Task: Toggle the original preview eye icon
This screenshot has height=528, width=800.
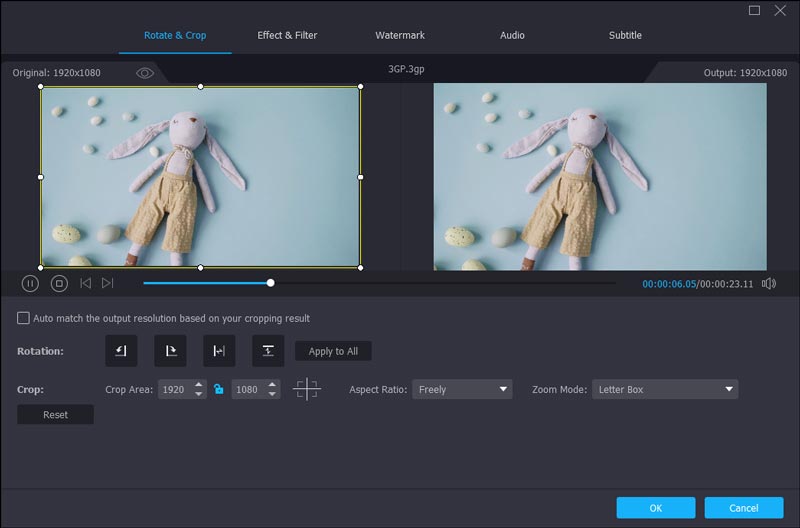Action: pos(145,73)
